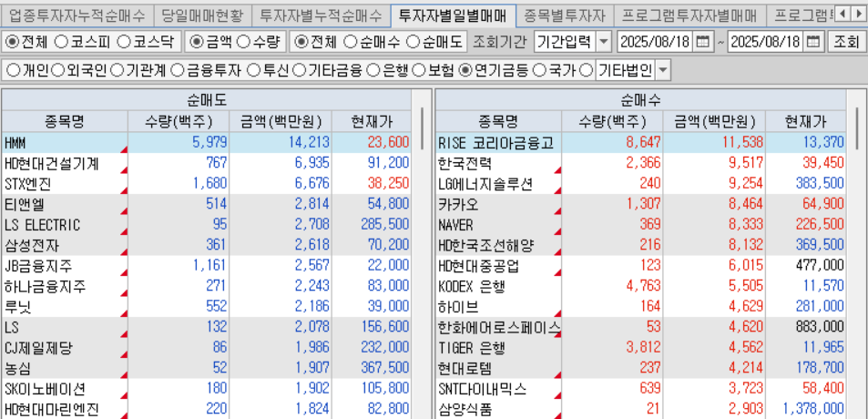Image resolution: width=868 pixels, height=419 pixels.
Task: Select STX엔진 row
Action: 207,184
